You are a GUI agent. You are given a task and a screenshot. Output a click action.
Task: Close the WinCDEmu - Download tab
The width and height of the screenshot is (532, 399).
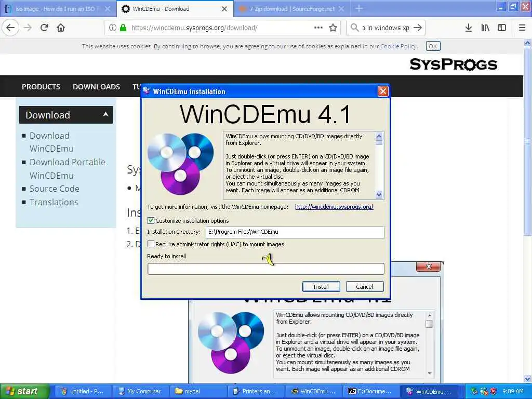[224, 9]
